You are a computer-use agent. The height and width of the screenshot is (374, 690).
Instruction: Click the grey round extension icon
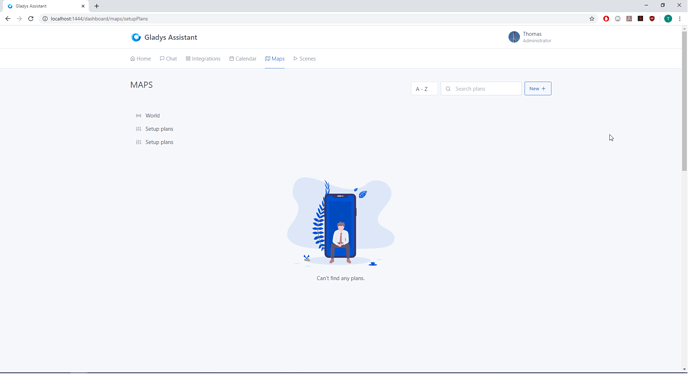click(x=617, y=18)
